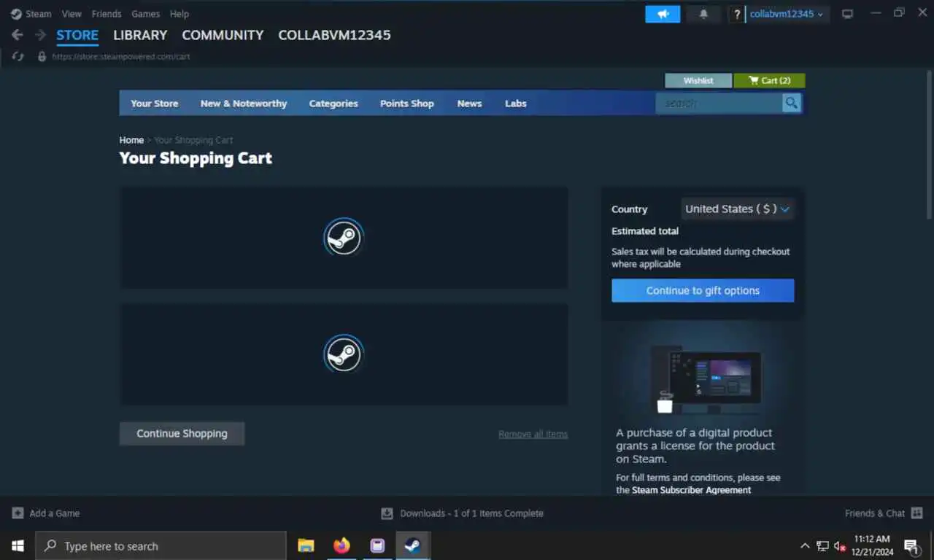Image resolution: width=934 pixels, height=560 pixels.
Task: Open announcements megaphone button
Action: [x=663, y=14]
